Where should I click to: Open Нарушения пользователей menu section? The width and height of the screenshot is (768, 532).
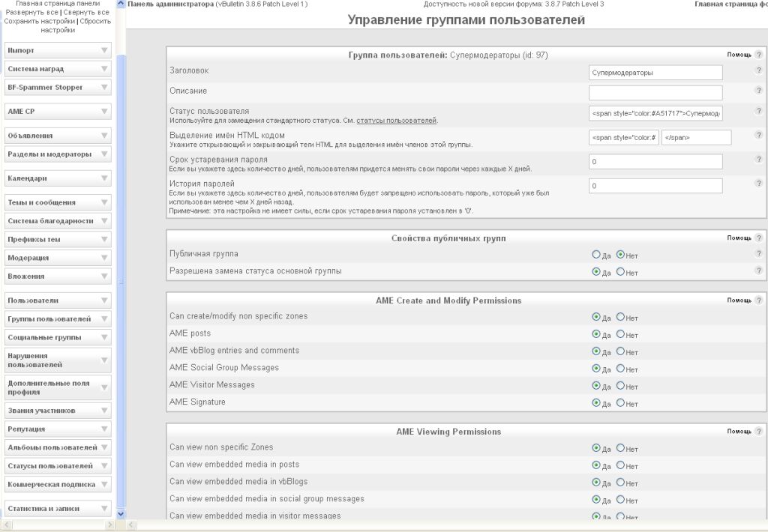[58, 360]
